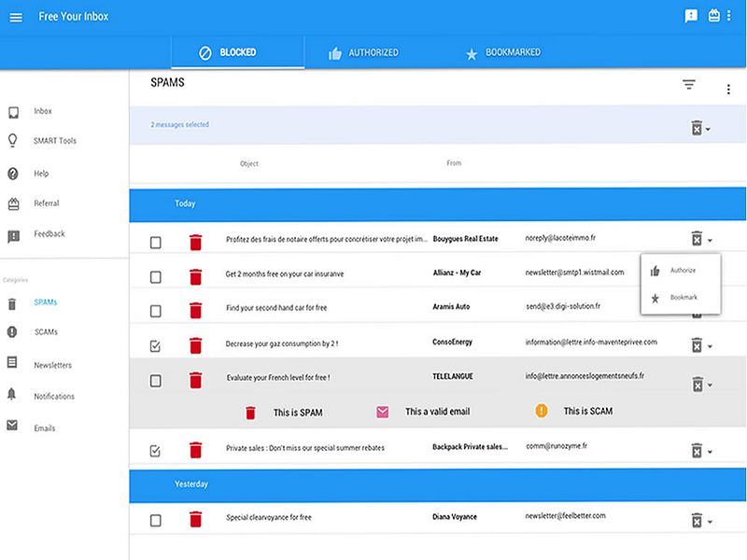Click red trash icon for Allianz - My Car email
This screenshot has height=560, width=747.
(195, 276)
